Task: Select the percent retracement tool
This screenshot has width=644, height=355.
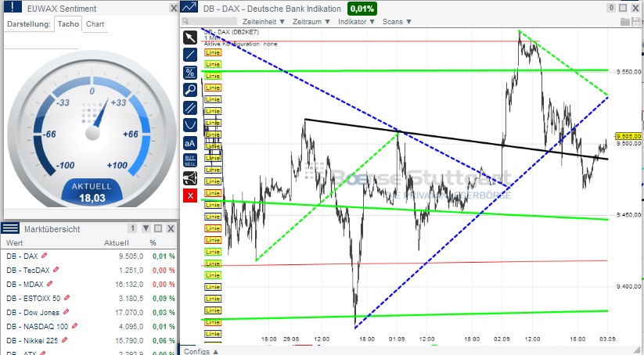Action: pyautogui.click(x=190, y=73)
